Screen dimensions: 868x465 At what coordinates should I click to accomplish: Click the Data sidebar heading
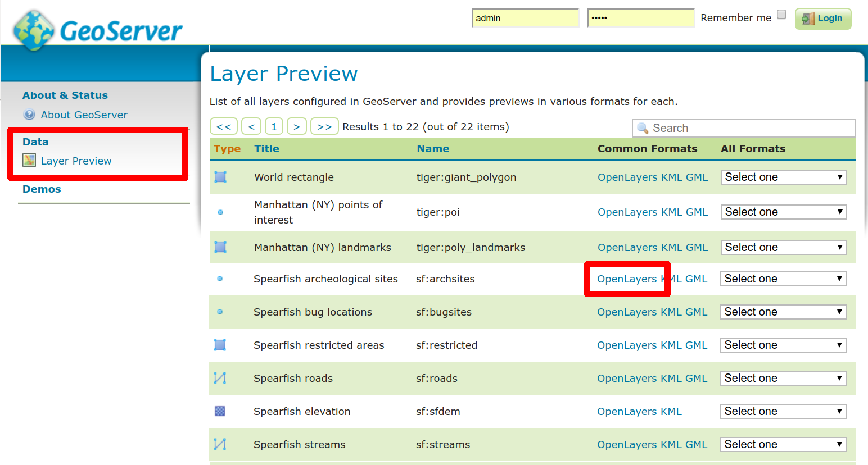pos(35,142)
